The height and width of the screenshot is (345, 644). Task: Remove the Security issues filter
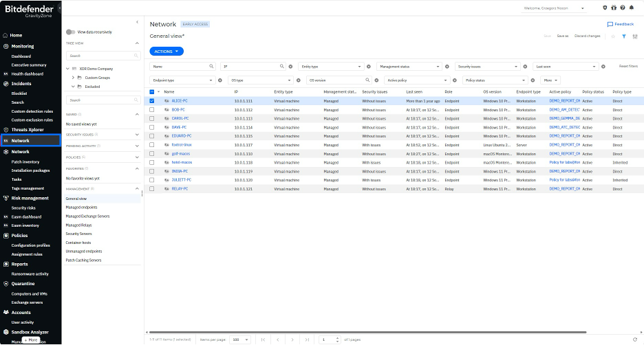(525, 67)
